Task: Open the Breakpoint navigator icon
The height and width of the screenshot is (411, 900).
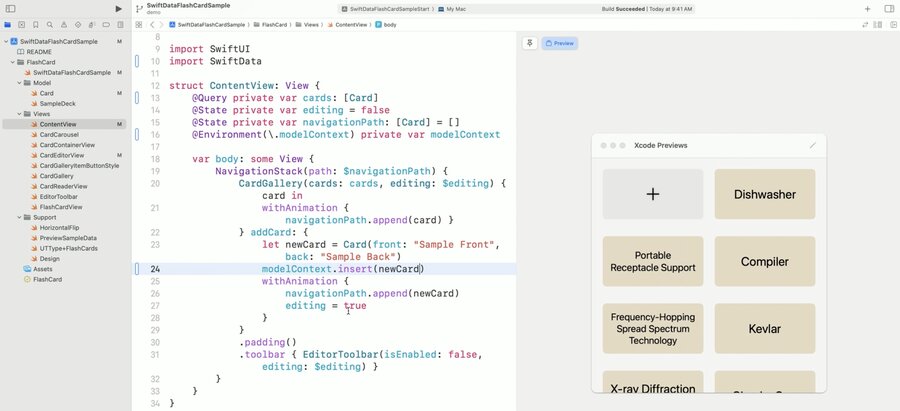Action: pyautogui.click(x=106, y=25)
